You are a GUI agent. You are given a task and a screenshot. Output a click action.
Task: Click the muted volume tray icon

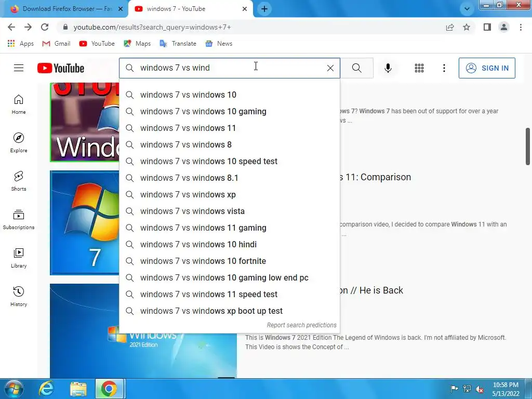click(480, 389)
